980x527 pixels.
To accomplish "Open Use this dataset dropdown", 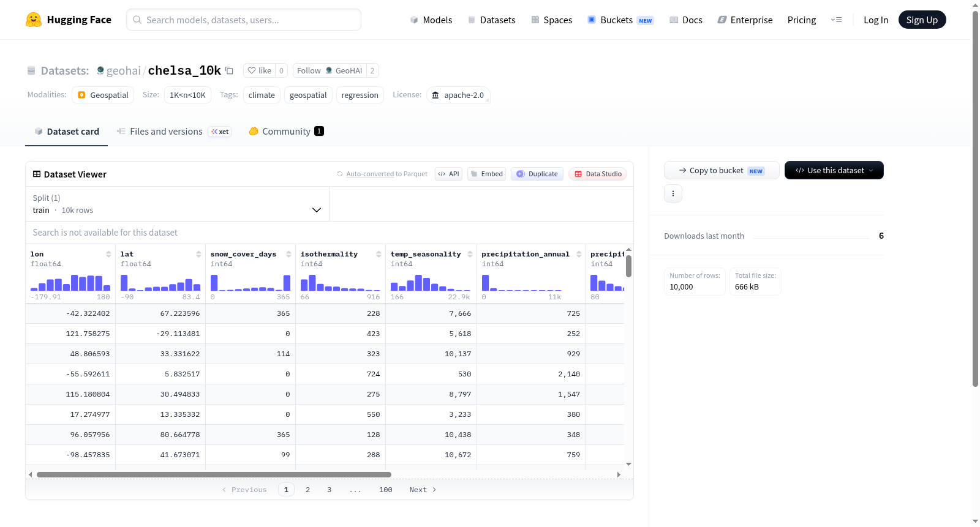I will pos(834,170).
